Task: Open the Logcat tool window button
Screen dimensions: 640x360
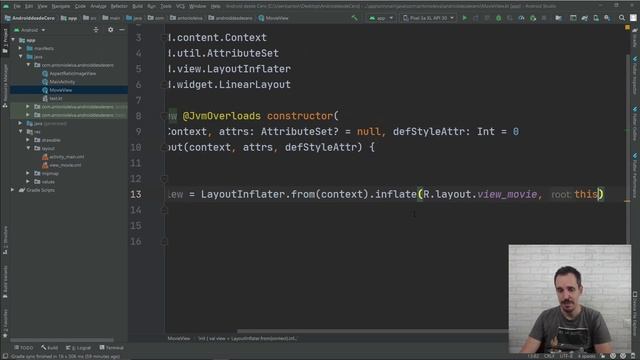Action: tap(78, 348)
